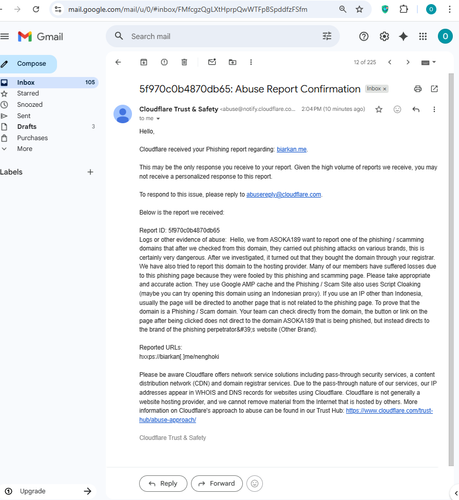Click the '12 of 225' message counter
Viewport: 459px width, 500px height.
click(x=365, y=62)
